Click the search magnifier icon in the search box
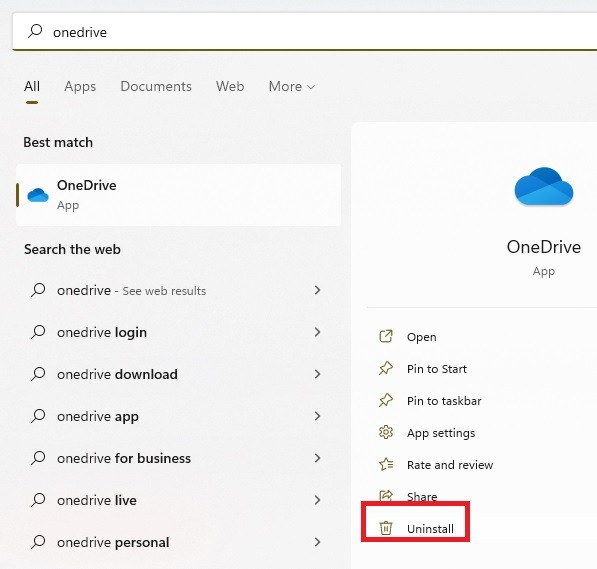The width and height of the screenshot is (597, 569). tap(35, 31)
